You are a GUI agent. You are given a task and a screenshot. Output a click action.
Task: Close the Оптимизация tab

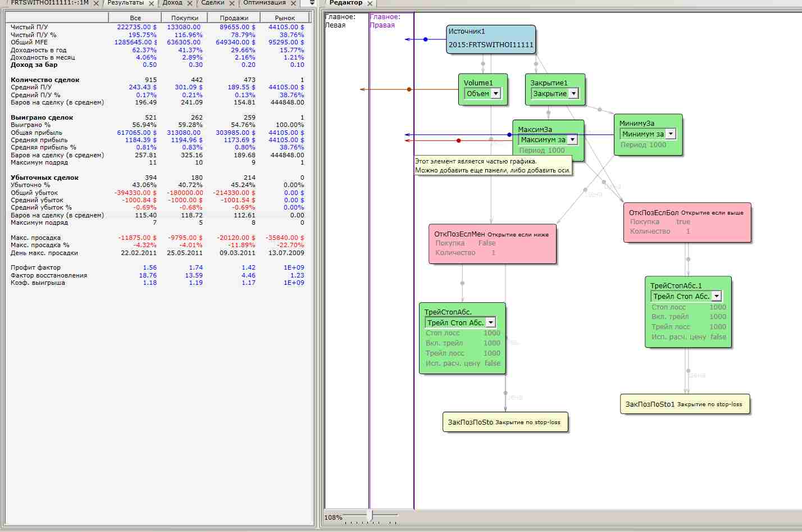click(x=293, y=3)
